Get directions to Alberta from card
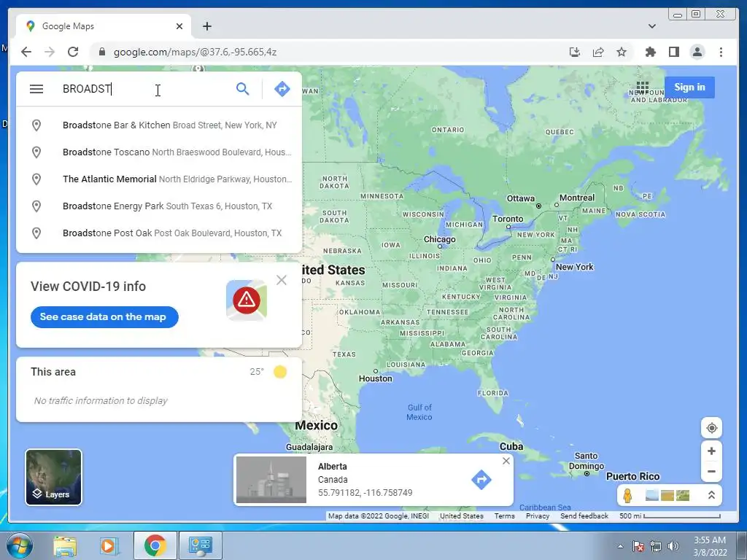747x560 pixels. tap(481, 480)
